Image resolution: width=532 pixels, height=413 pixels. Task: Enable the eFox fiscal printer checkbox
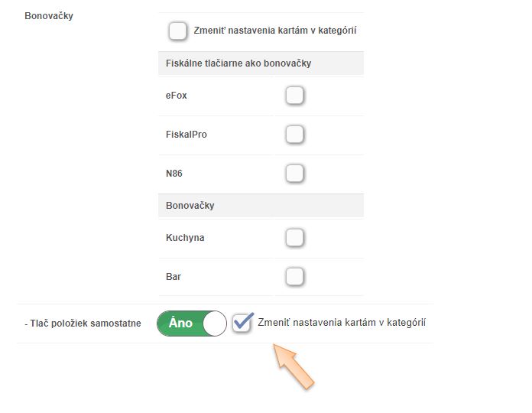[294, 96]
